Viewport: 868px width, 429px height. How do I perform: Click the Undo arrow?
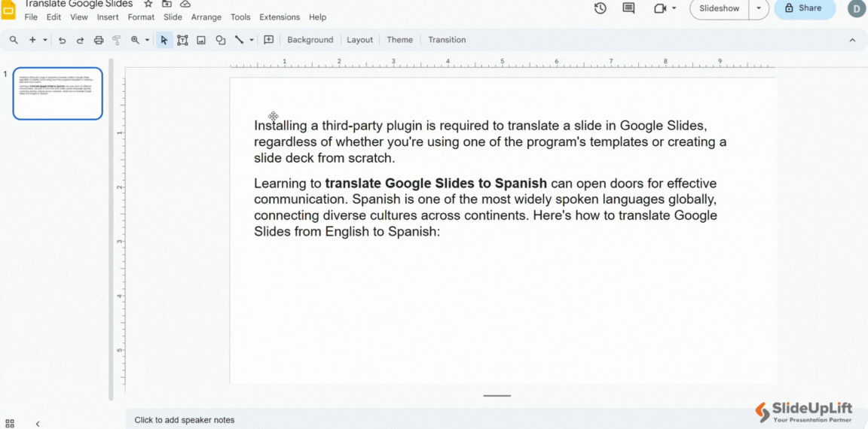[x=62, y=40]
